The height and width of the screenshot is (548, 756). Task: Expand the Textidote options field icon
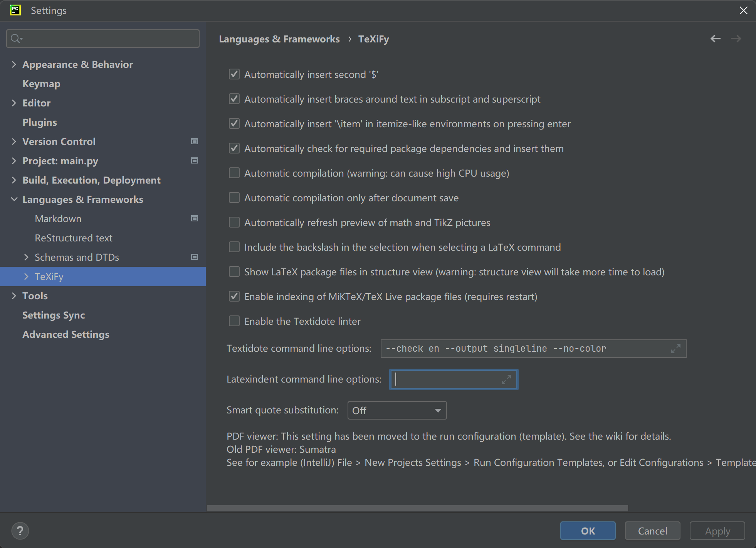coord(675,349)
